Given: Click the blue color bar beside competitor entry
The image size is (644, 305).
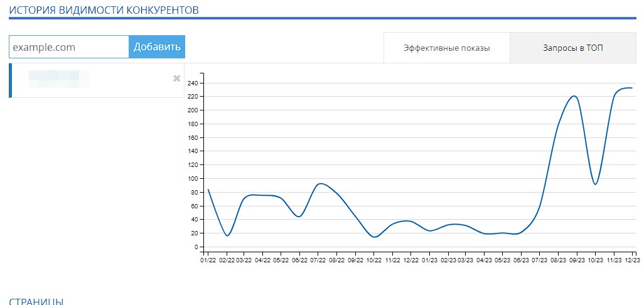Looking at the screenshot, I should point(10,80).
